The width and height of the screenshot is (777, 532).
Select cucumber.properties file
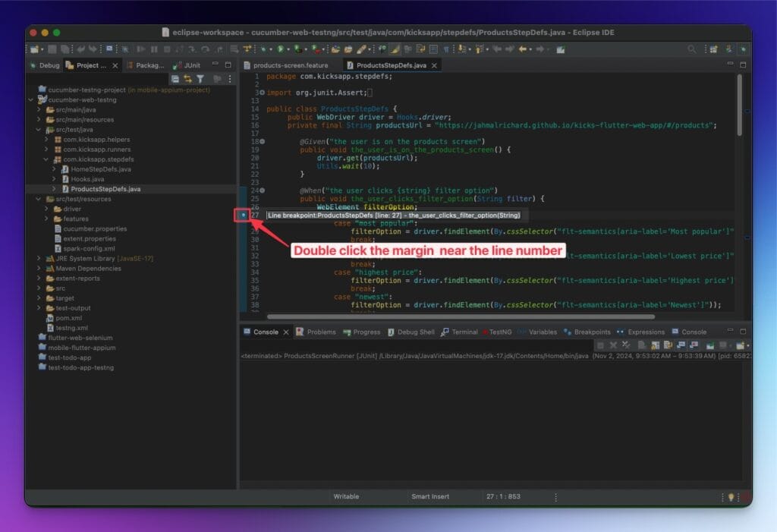95,228
